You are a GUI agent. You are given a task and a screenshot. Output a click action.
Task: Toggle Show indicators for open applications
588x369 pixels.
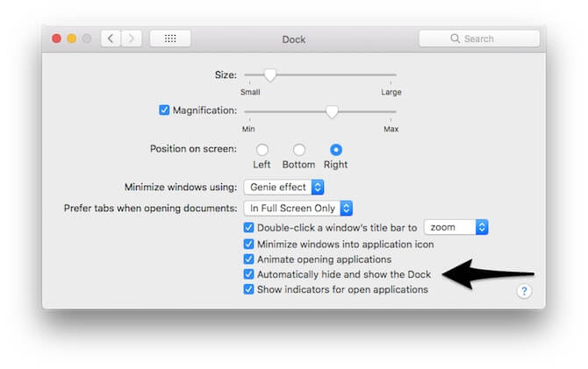click(x=248, y=289)
